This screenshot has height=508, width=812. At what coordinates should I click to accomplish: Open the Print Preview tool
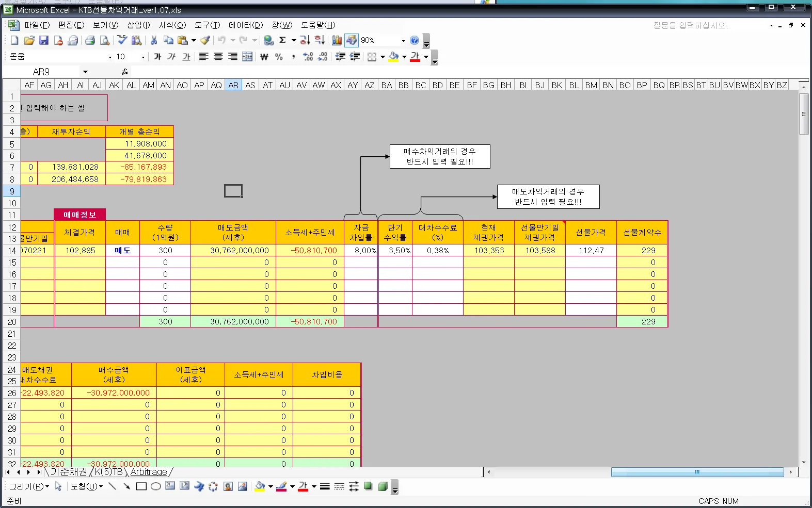105,40
